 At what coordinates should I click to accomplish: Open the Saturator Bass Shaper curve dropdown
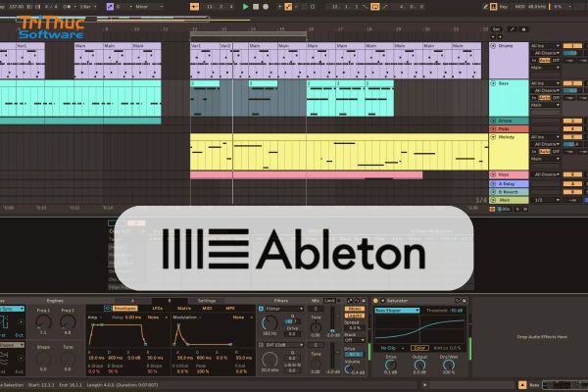397,311
